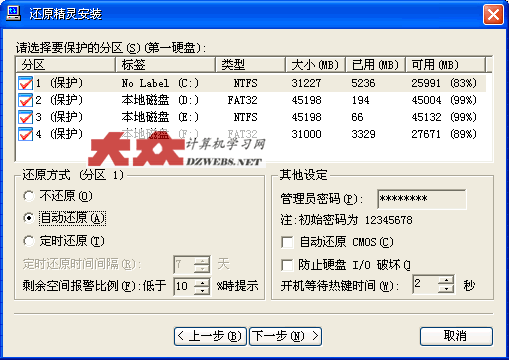This screenshot has width=509, height=360.
Task: Close the 还原精灵安装 window
Action: (x=493, y=15)
